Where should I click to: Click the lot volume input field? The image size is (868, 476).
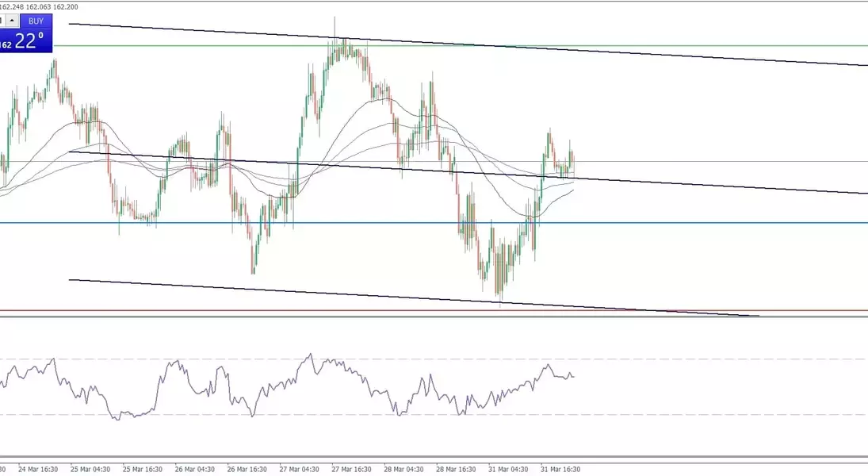coord(2,21)
